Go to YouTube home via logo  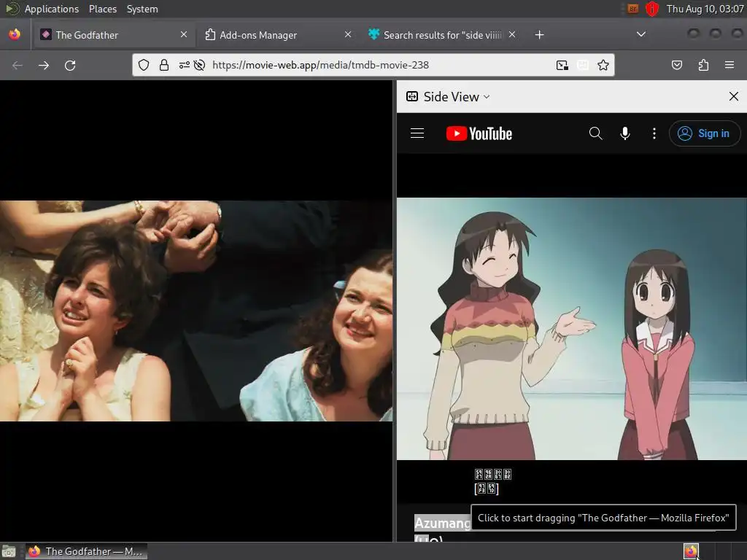[x=479, y=134]
